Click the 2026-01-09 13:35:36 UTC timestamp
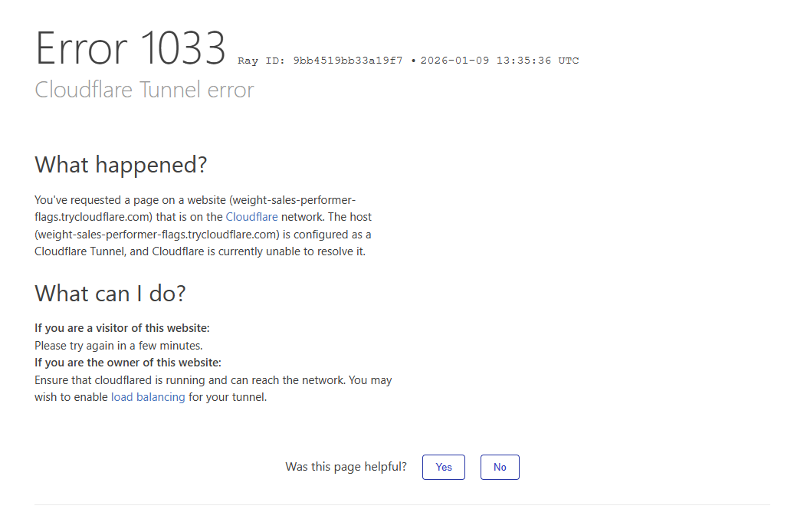Screen dimensions: 794x532 point(500,61)
